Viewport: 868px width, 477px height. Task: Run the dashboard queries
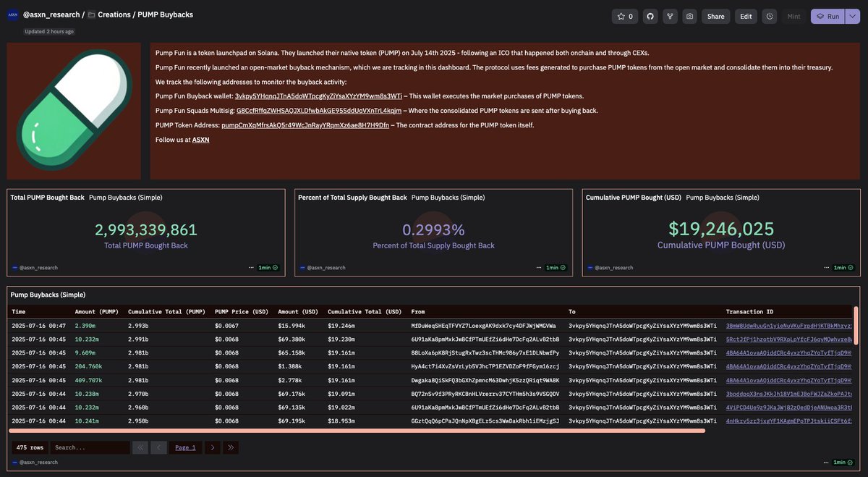point(827,16)
